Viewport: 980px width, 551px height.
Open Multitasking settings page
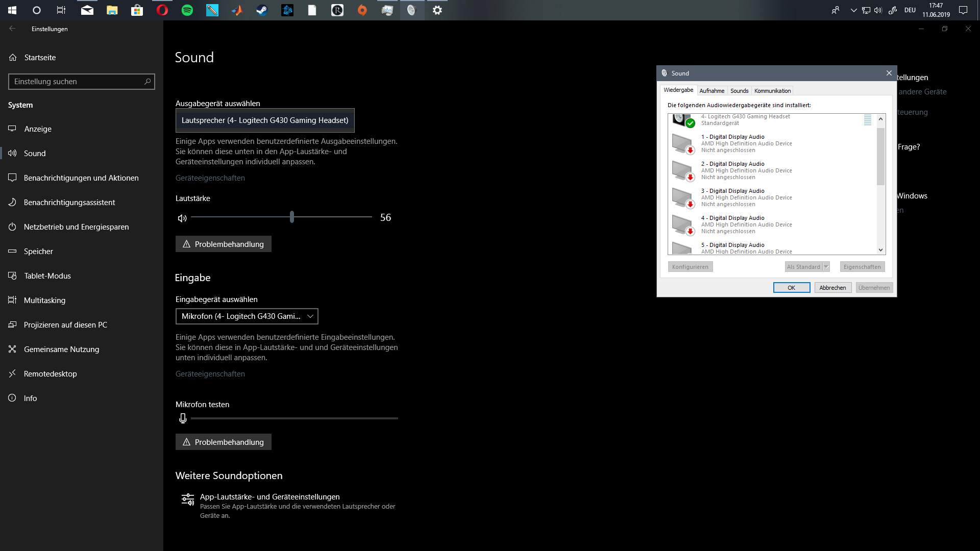[82, 300]
